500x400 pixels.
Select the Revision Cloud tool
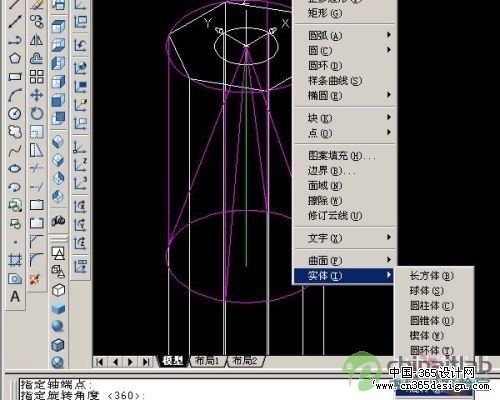point(15,132)
